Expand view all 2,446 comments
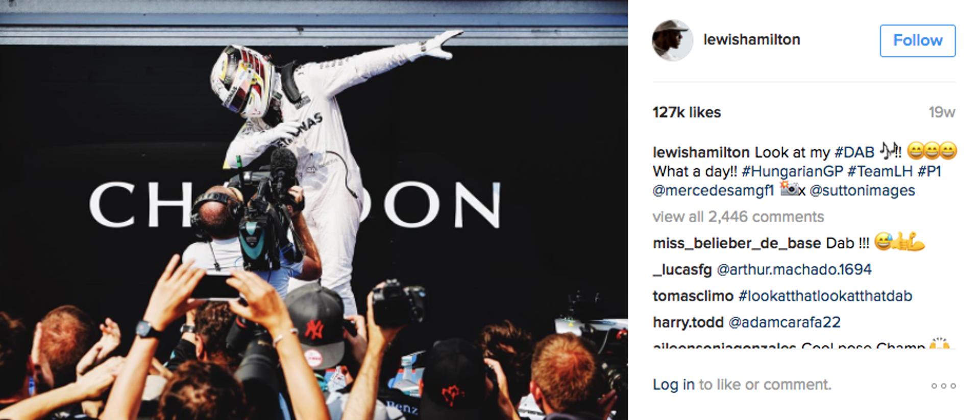 [x=738, y=217]
